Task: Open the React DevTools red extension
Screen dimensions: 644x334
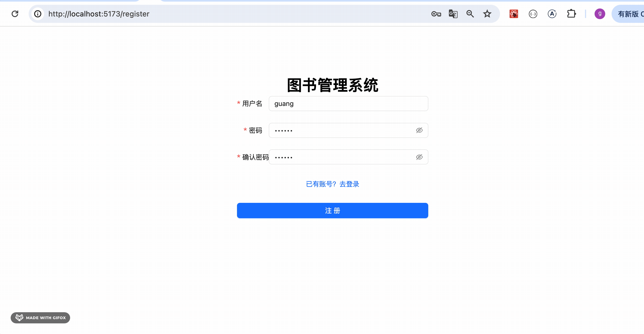Action: 514,14
